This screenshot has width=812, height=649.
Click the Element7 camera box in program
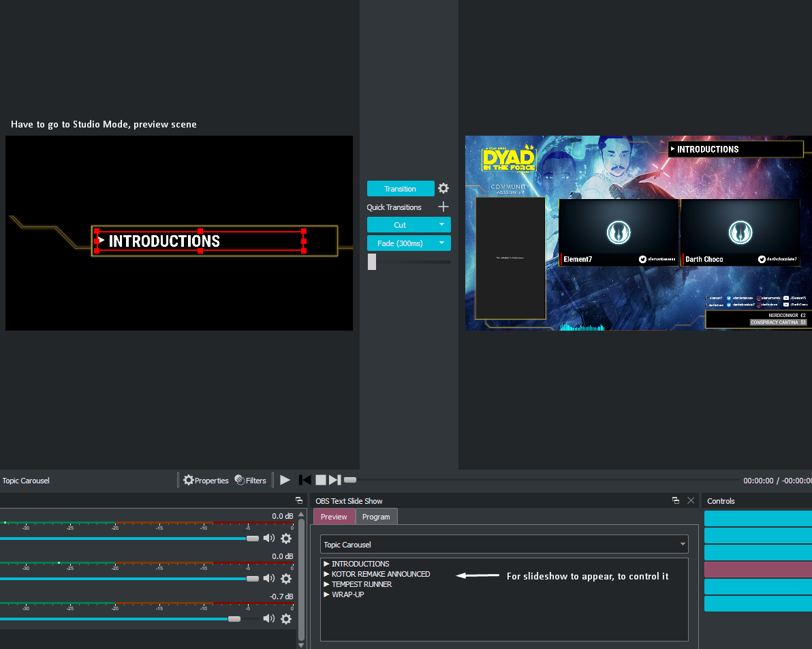(619, 232)
